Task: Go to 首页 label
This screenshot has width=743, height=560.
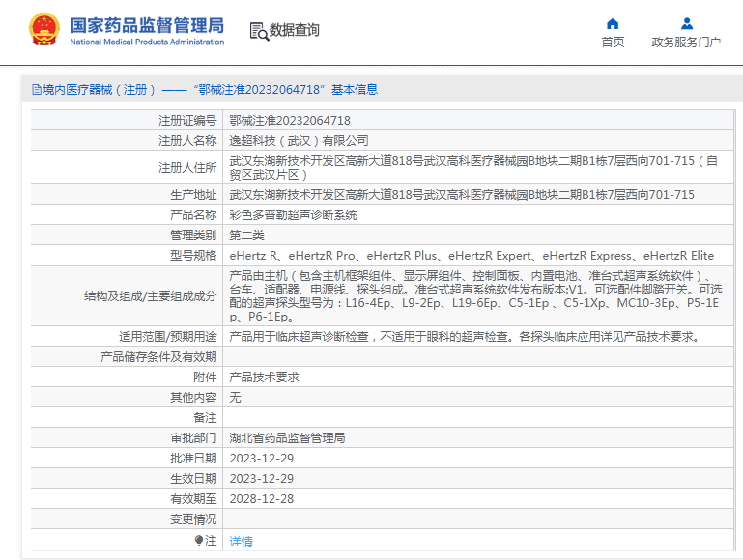Action: pyautogui.click(x=613, y=42)
